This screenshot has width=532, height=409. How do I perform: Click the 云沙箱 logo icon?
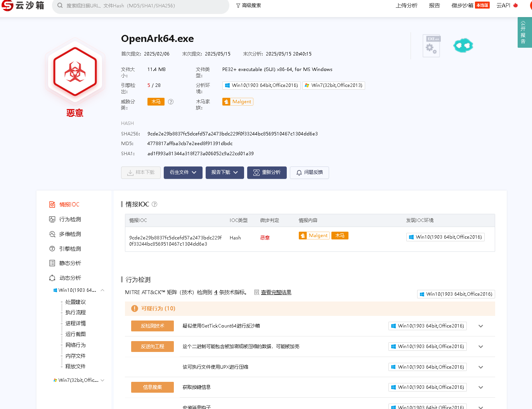(7, 5)
